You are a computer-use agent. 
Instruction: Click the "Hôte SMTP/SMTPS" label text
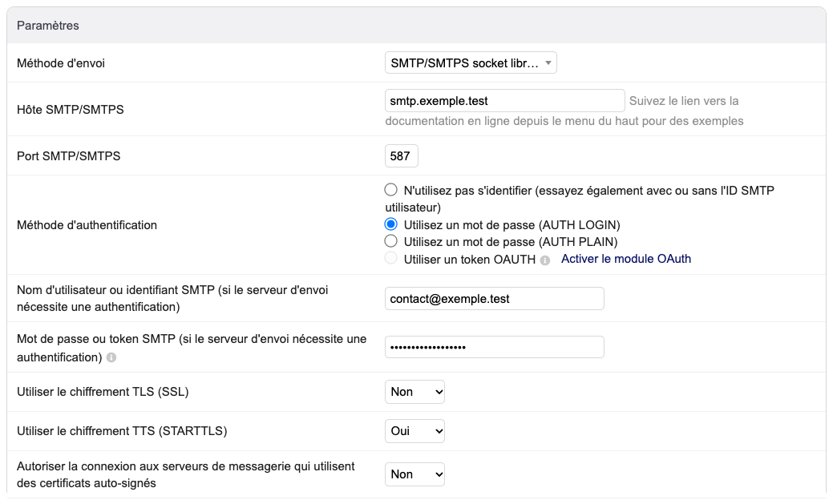click(70, 110)
